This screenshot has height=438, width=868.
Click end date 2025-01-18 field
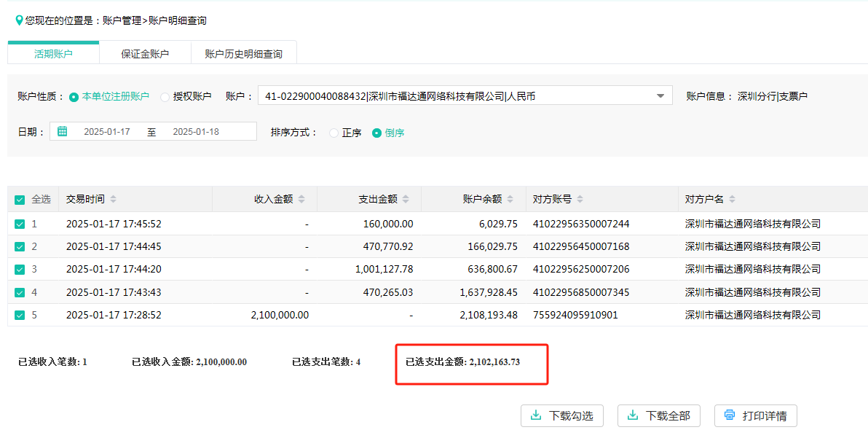(196, 132)
